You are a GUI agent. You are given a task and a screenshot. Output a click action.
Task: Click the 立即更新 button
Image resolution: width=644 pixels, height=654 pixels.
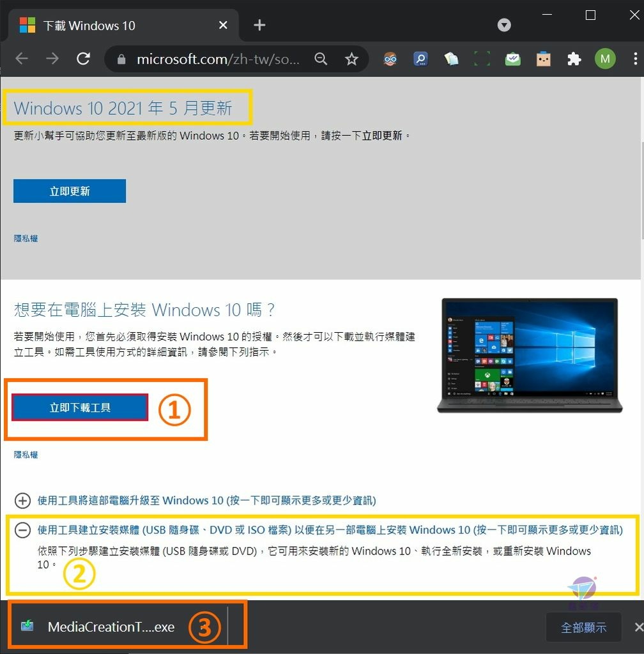point(70,191)
